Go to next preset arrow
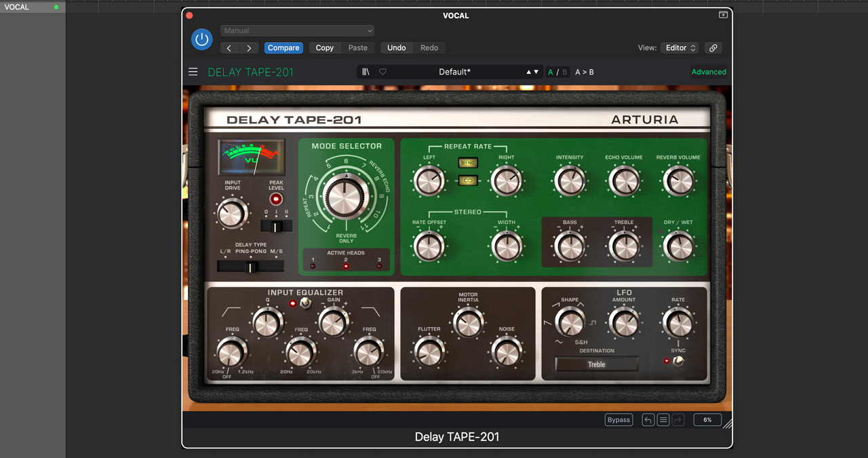Viewport: 868px width, 458px height. tap(249, 48)
